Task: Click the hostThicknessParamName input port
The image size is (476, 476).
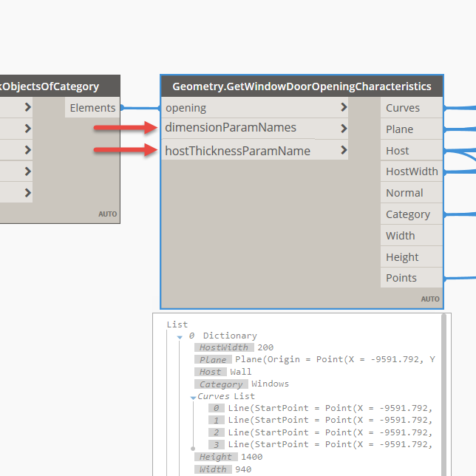Action: pos(237,151)
